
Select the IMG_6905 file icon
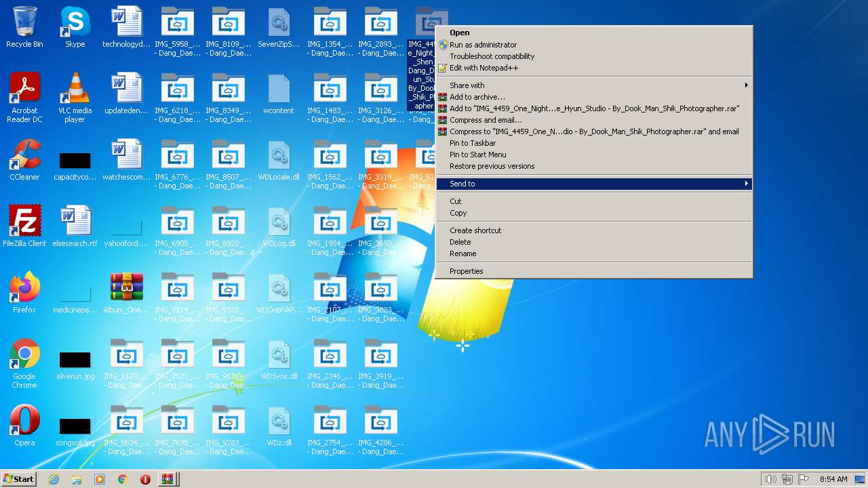coord(177,230)
